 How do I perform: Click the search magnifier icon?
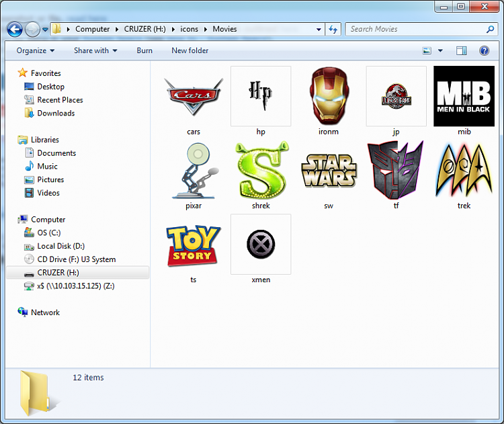(x=490, y=30)
